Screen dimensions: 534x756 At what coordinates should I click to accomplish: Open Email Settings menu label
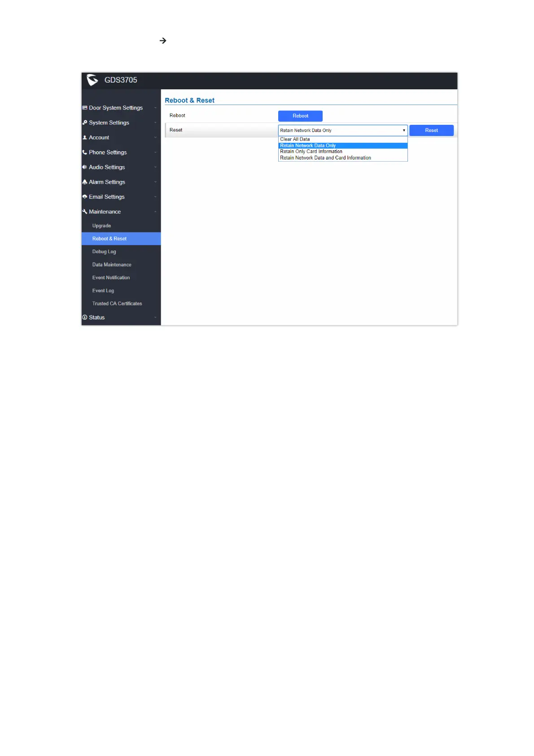coord(107,197)
